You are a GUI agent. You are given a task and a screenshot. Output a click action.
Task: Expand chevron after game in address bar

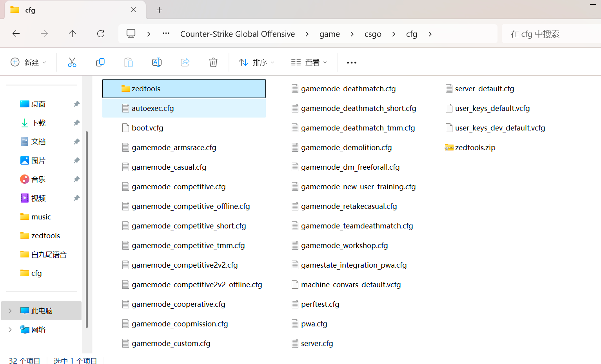(352, 34)
